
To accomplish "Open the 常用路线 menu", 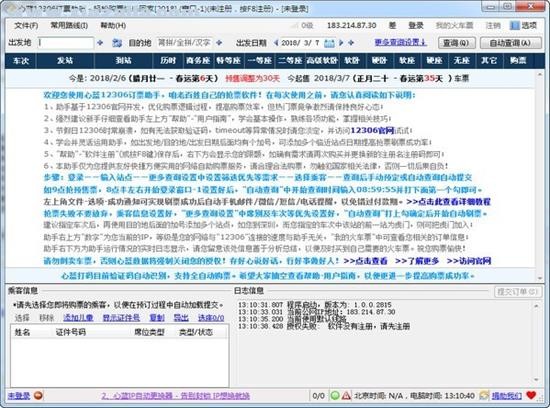I will coord(69,25).
